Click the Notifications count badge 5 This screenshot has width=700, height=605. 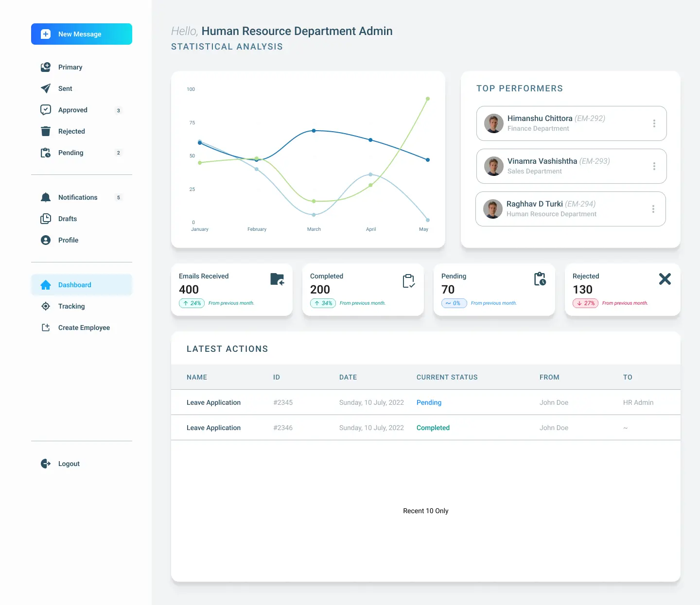[x=118, y=197]
